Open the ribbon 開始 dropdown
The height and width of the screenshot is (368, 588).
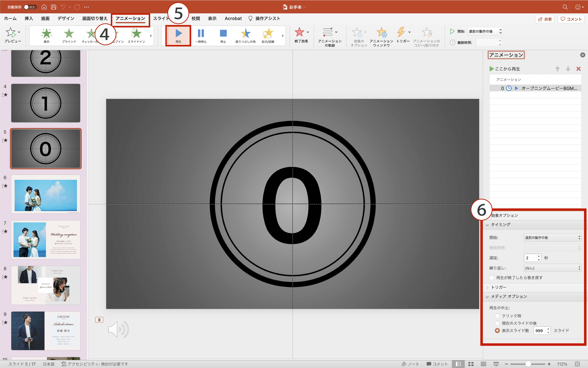pos(485,31)
